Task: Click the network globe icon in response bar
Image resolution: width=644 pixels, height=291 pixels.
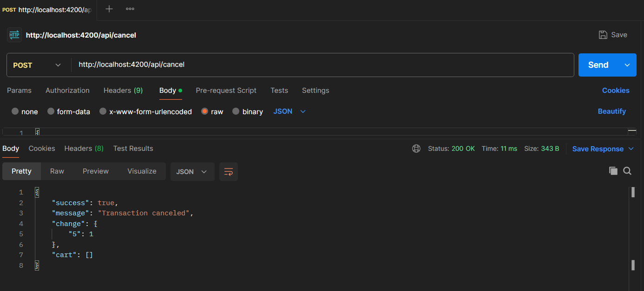Action: (x=416, y=149)
